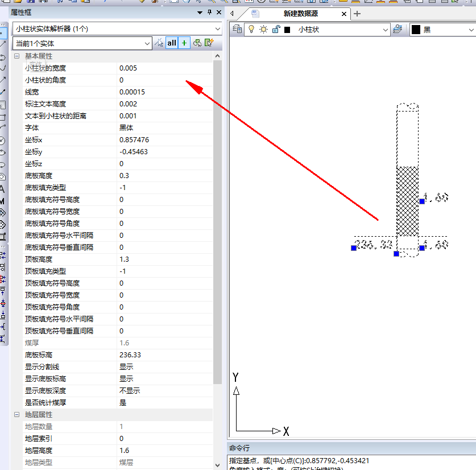Click the blue grip beside lower 1.60 label
Screen dimensions: 476x470
point(422,248)
